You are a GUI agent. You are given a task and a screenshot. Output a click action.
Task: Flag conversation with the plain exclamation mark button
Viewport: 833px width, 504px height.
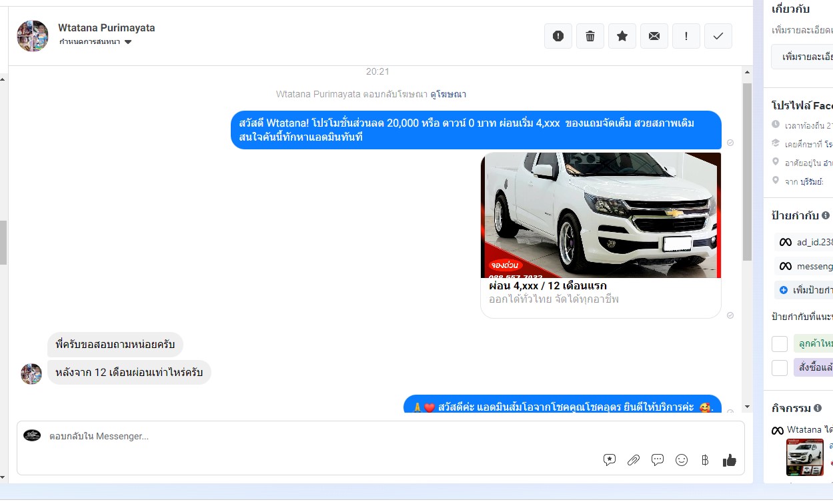[x=686, y=36]
